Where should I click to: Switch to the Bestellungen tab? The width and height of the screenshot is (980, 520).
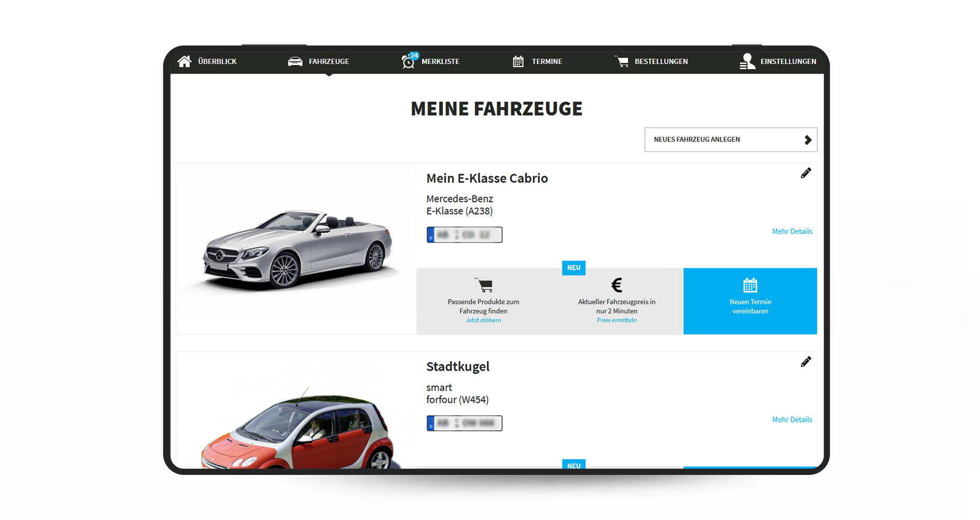click(x=661, y=62)
